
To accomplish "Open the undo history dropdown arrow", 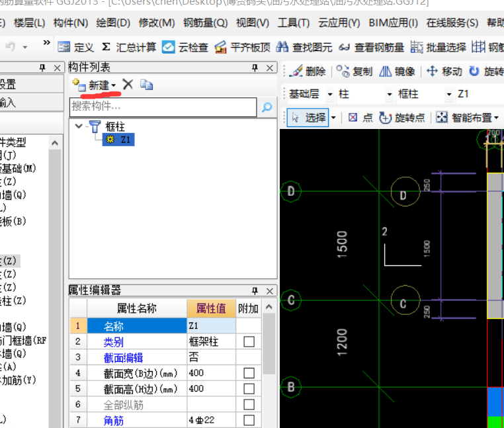I will click(25, 48).
